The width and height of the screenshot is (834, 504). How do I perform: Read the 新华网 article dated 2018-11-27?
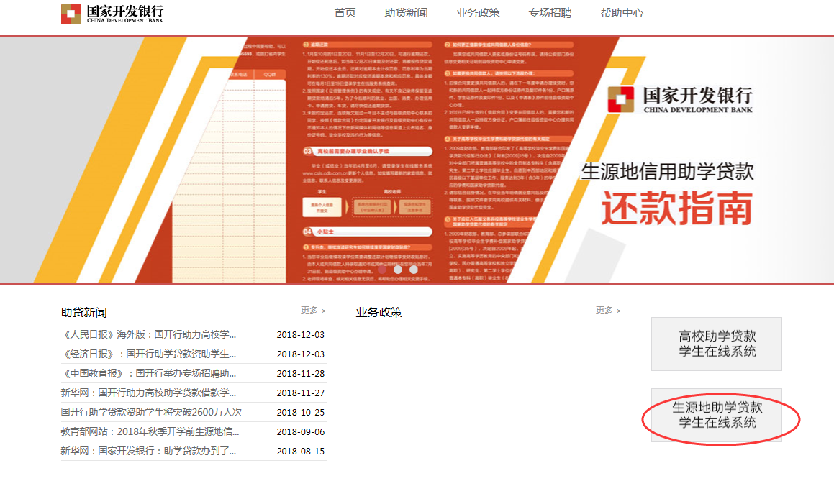pos(149,393)
